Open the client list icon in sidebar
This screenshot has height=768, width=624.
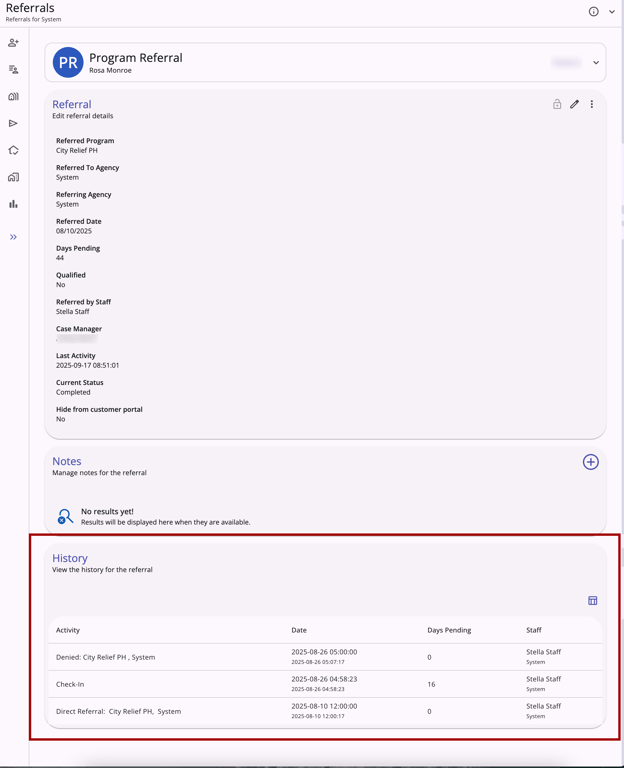(x=13, y=70)
